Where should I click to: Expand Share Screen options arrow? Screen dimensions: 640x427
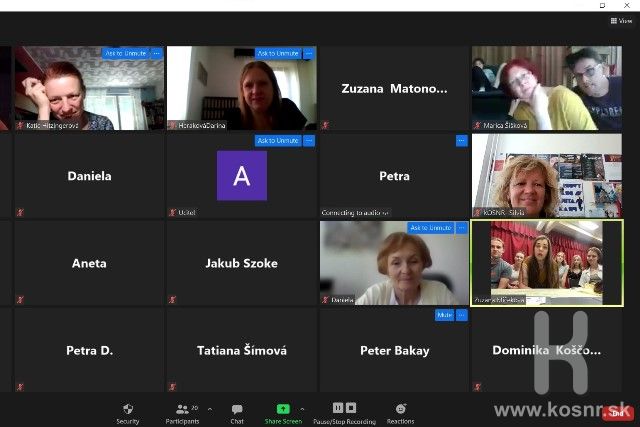pos(303,408)
